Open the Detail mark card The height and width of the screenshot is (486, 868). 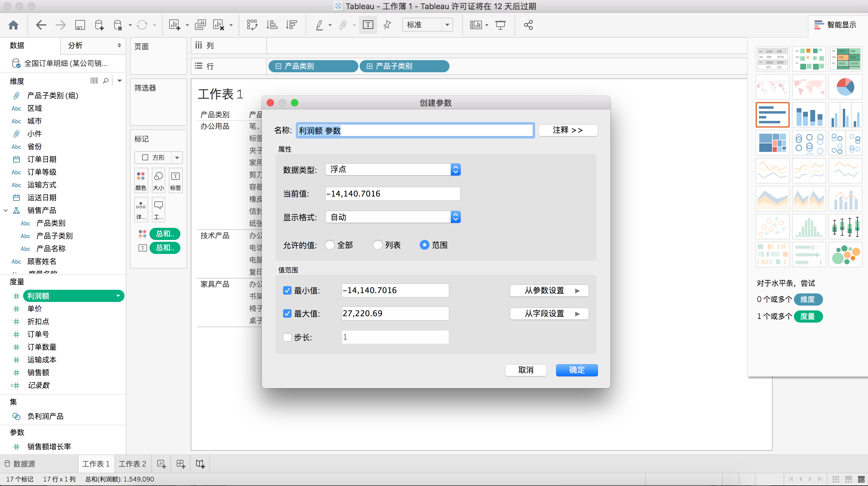click(x=141, y=210)
